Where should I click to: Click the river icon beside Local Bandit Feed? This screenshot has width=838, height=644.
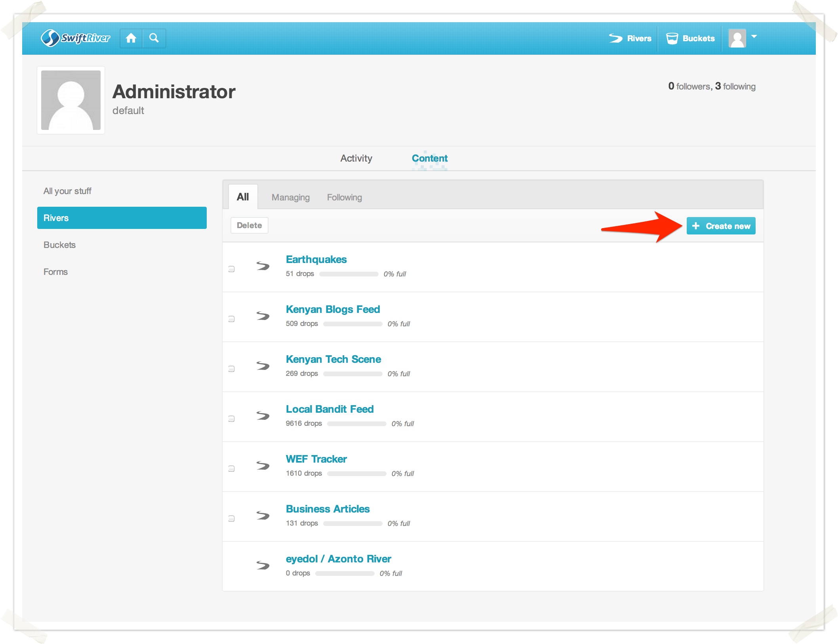click(x=263, y=415)
